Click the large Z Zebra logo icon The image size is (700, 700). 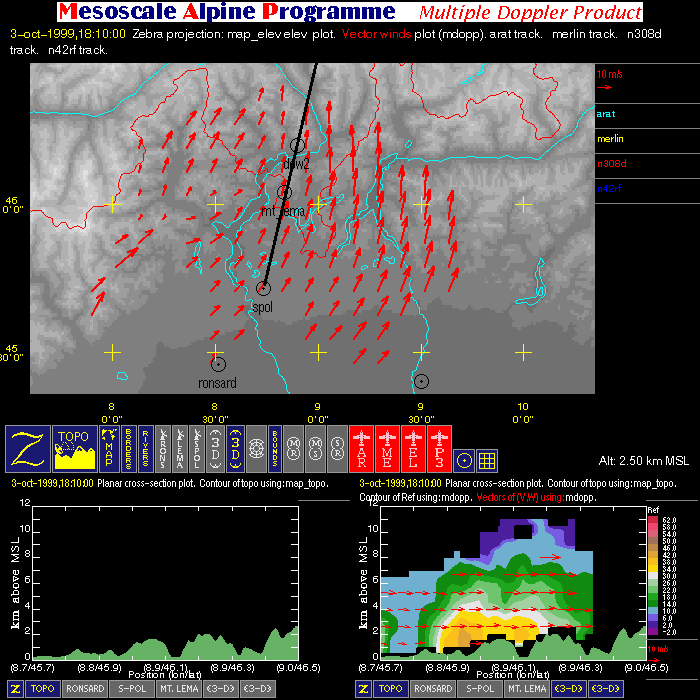click(x=28, y=448)
